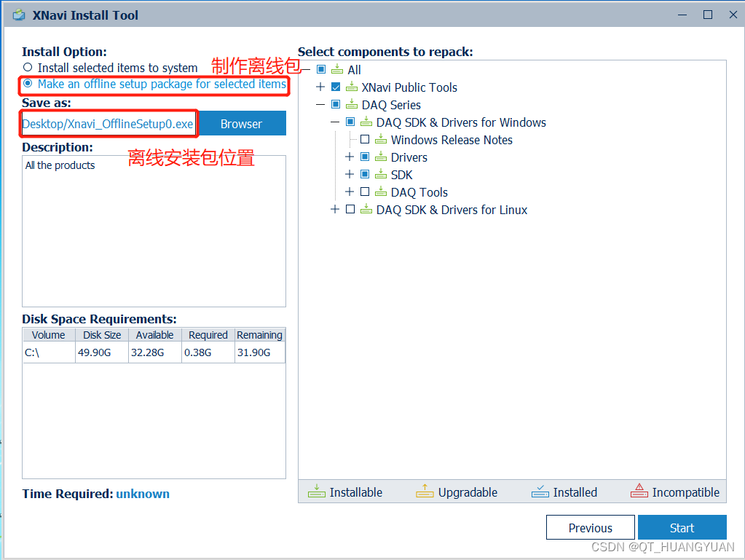Toggle the All components checkbox

(321, 69)
